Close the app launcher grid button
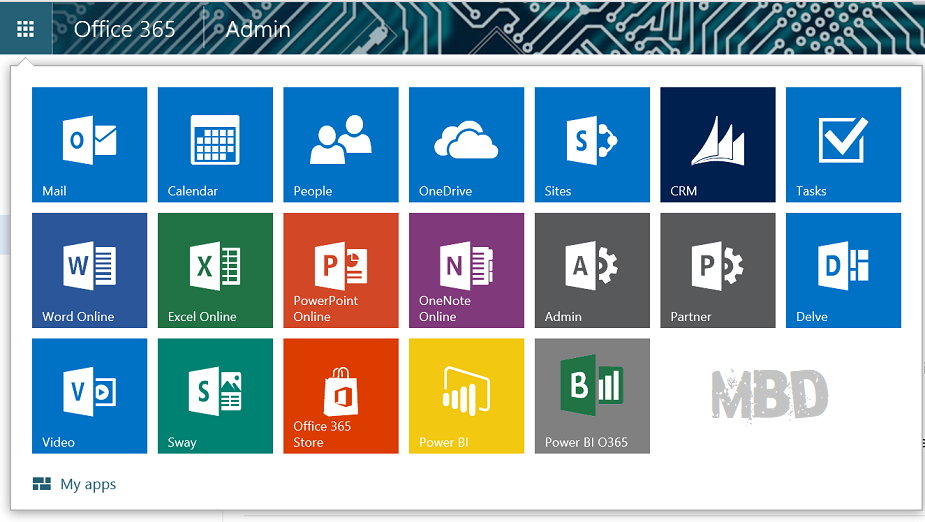The height and width of the screenshot is (522, 925). 25,28
